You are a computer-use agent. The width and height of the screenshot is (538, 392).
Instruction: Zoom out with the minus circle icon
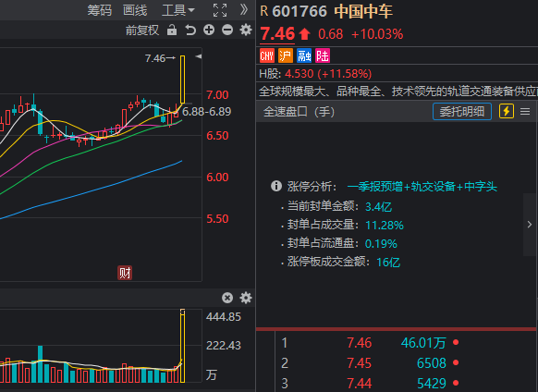click(x=227, y=31)
